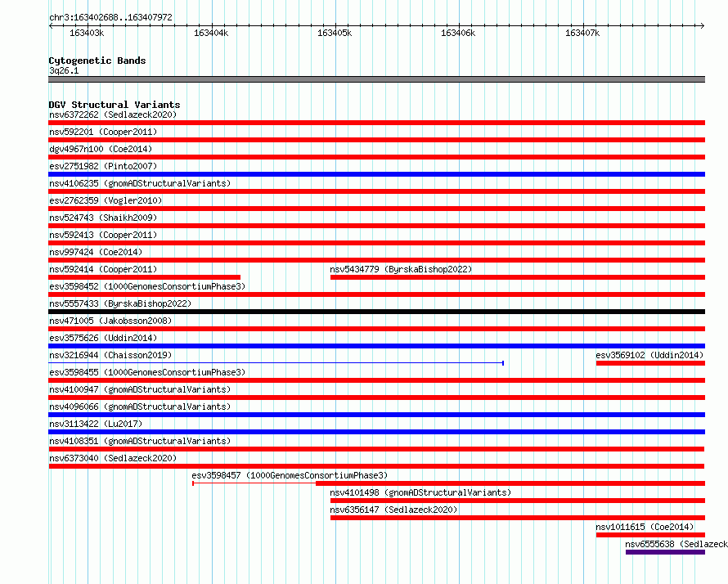
Task: Select nsv997424 (Coe2014) label
Action: (96, 252)
